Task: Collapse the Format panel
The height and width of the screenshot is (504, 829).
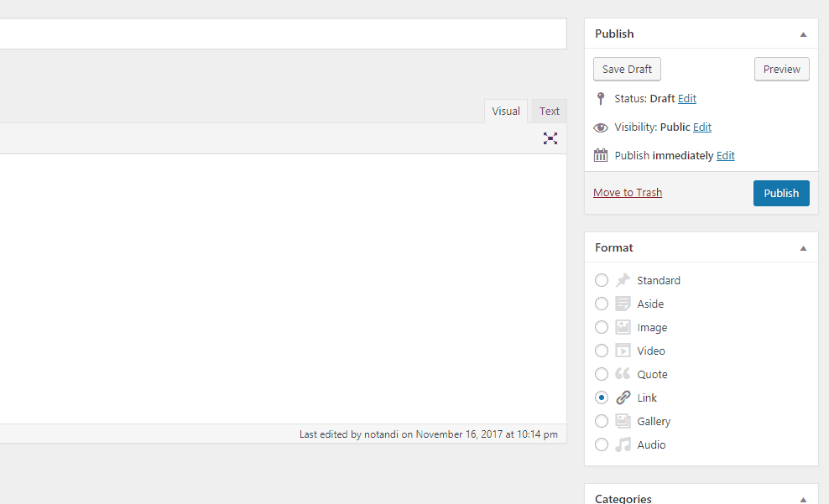Action: tap(803, 248)
